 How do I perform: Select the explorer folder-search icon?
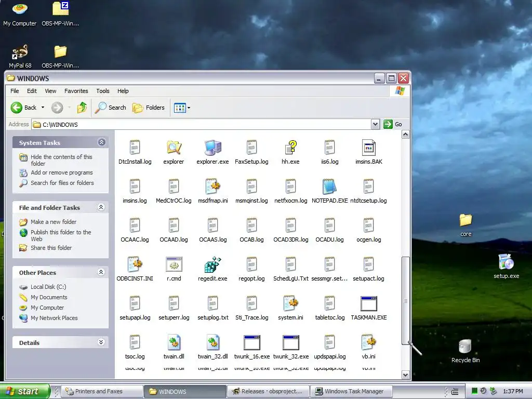(174, 147)
